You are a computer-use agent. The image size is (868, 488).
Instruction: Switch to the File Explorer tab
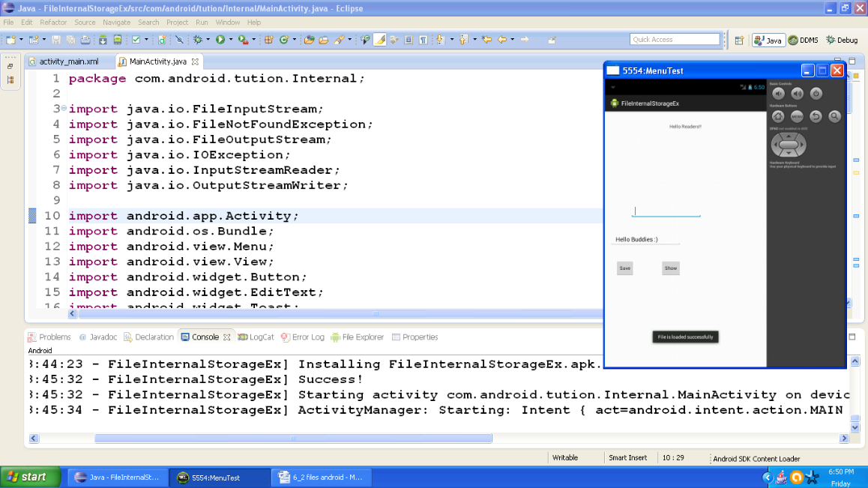click(x=358, y=337)
